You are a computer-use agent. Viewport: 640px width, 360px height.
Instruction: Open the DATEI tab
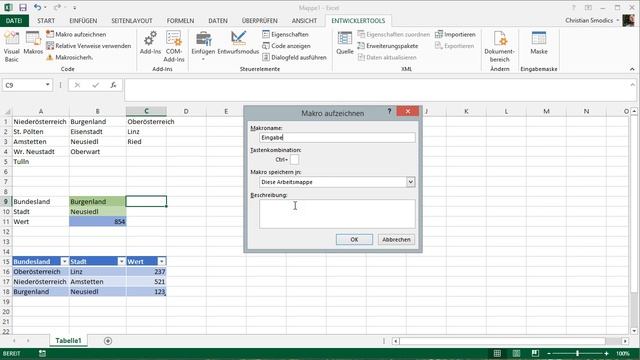pyautogui.click(x=14, y=20)
